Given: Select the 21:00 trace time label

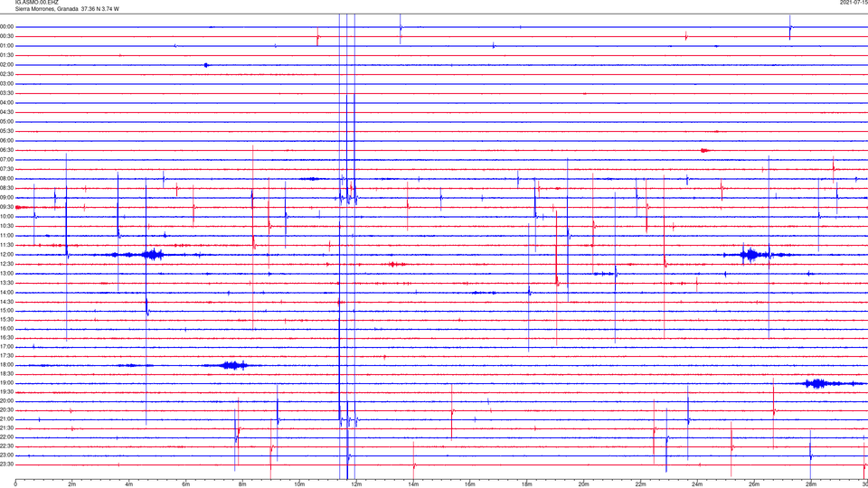Looking at the screenshot, I should point(7,418).
